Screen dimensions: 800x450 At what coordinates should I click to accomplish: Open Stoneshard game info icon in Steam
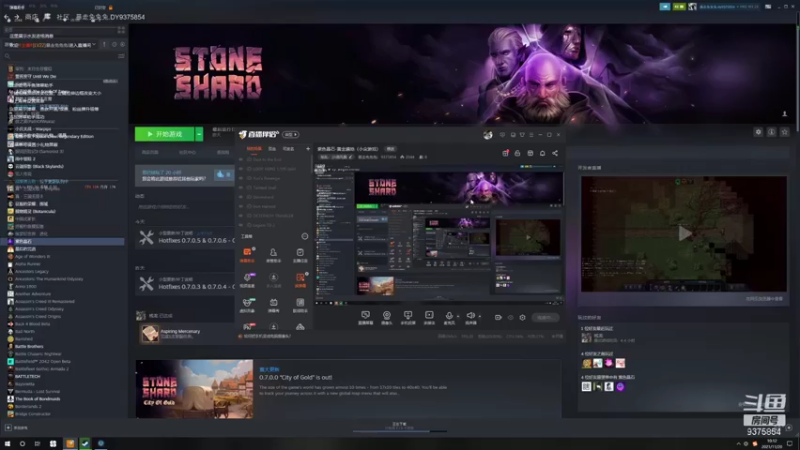(x=771, y=132)
